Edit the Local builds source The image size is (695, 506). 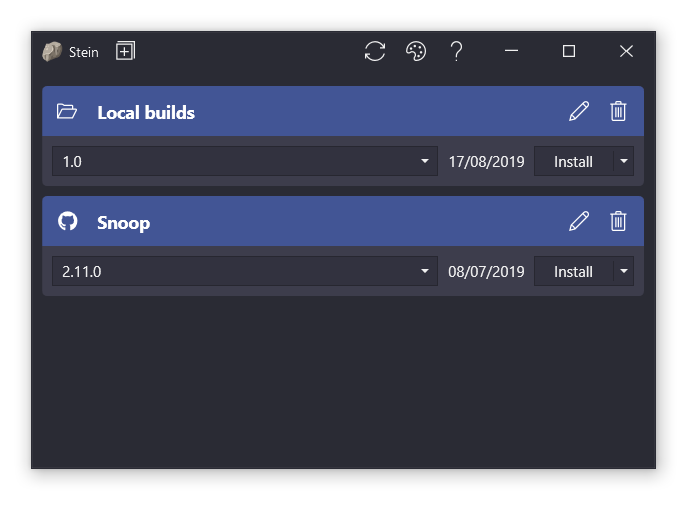click(579, 111)
